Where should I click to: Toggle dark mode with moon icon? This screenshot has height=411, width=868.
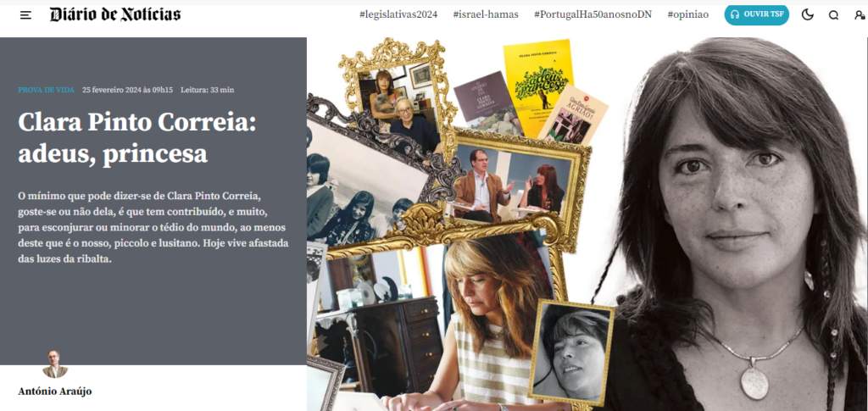coord(808,15)
